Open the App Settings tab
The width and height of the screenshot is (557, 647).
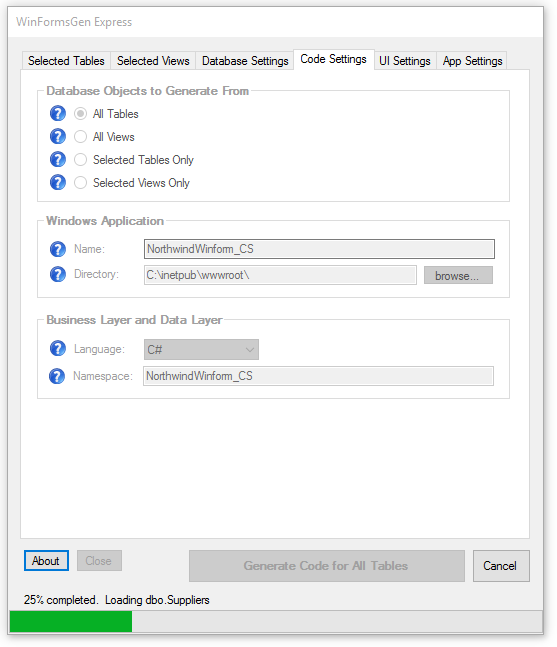coord(472,61)
